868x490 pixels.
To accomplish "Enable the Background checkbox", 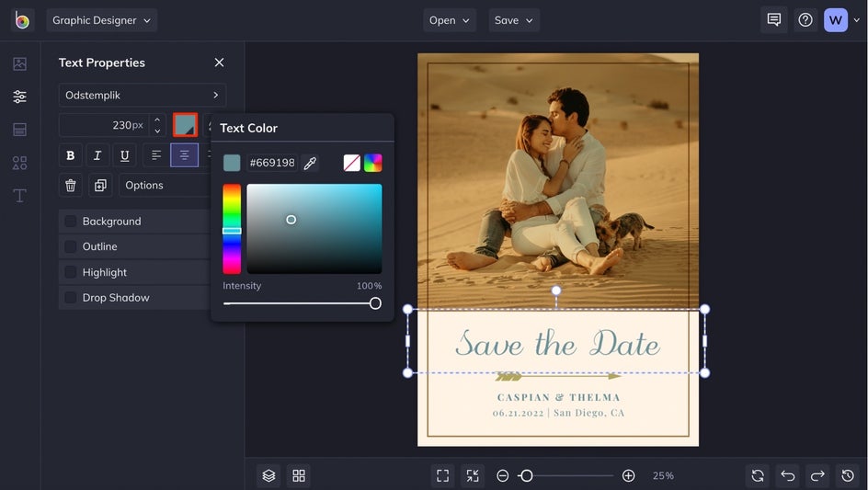I will [x=70, y=222].
